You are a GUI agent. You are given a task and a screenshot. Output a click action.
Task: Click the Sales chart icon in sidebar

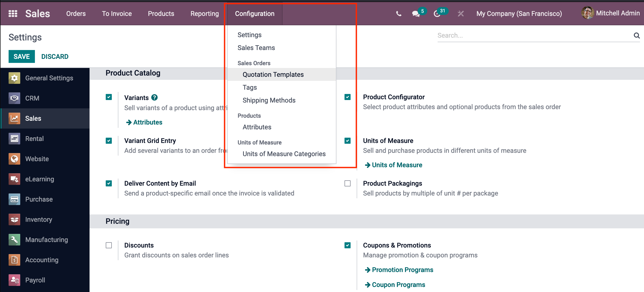click(14, 118)
